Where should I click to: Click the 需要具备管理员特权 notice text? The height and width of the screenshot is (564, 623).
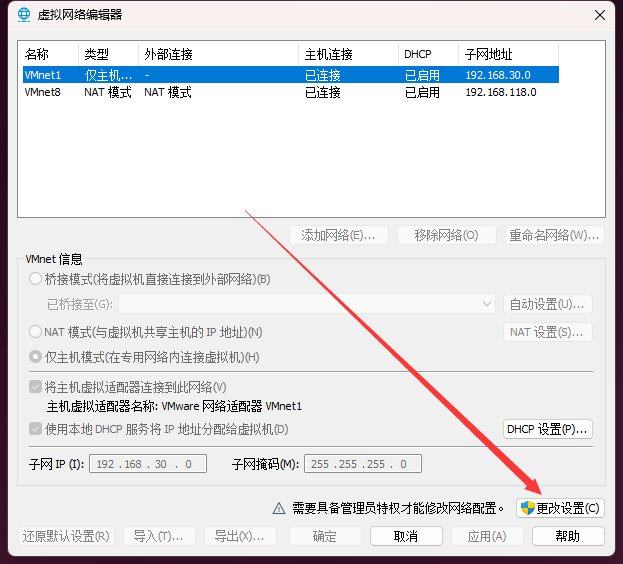pyautogui.click(x=398, y=508)
